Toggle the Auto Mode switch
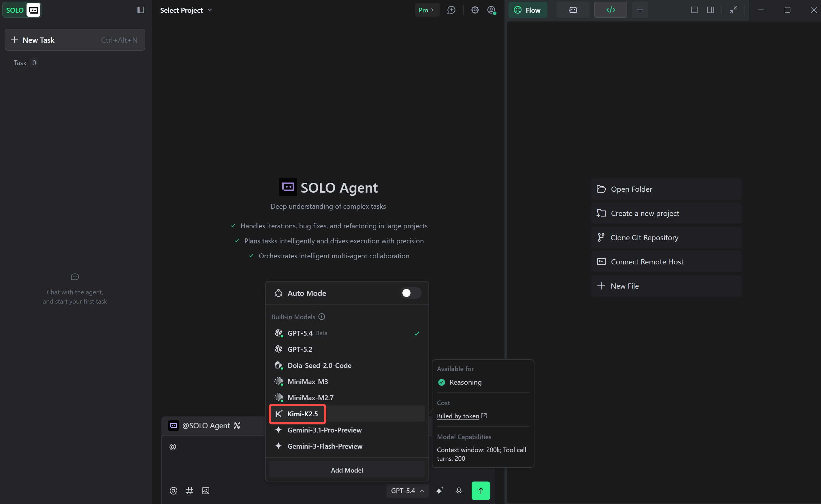Image resolution: width=821 pixels, height=504 pixels. click(x=411, y=293)
